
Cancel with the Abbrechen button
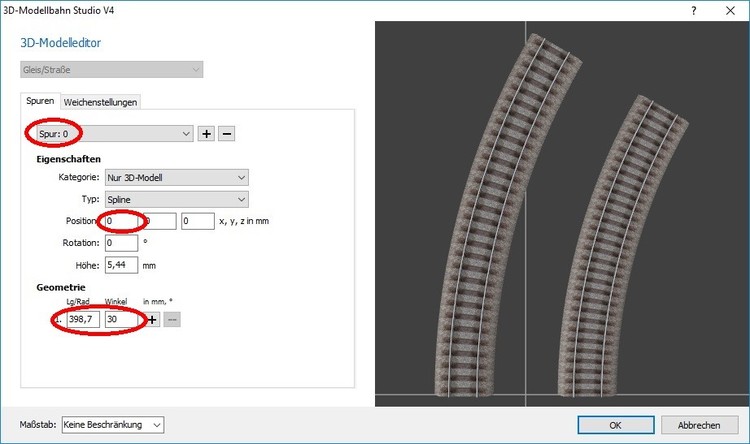[699, 425]
